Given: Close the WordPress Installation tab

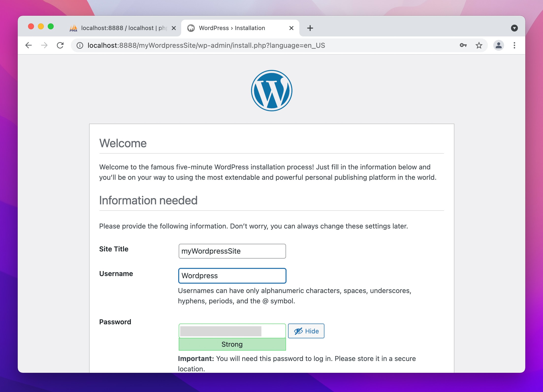Looking at the screenshot, I should coord(291,28).
